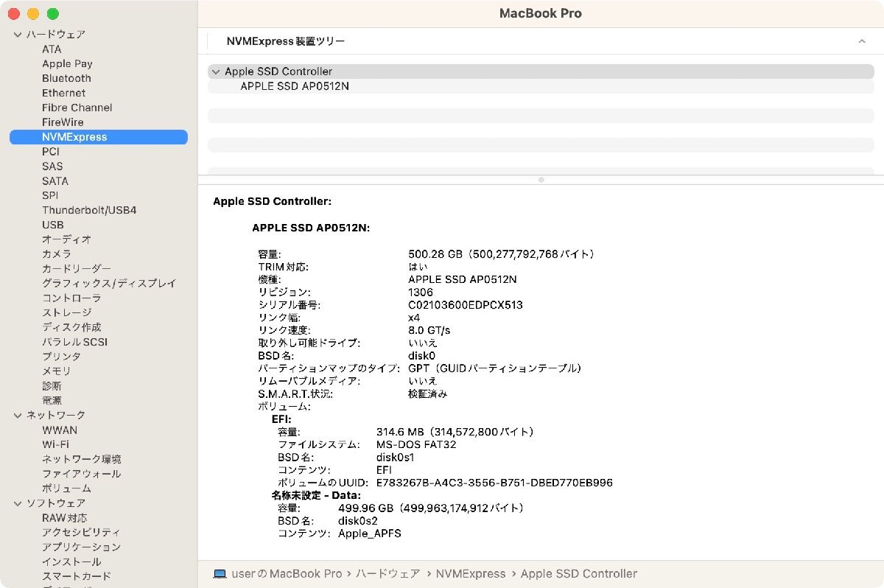Grab the split pane divider handle

(541, 179)
